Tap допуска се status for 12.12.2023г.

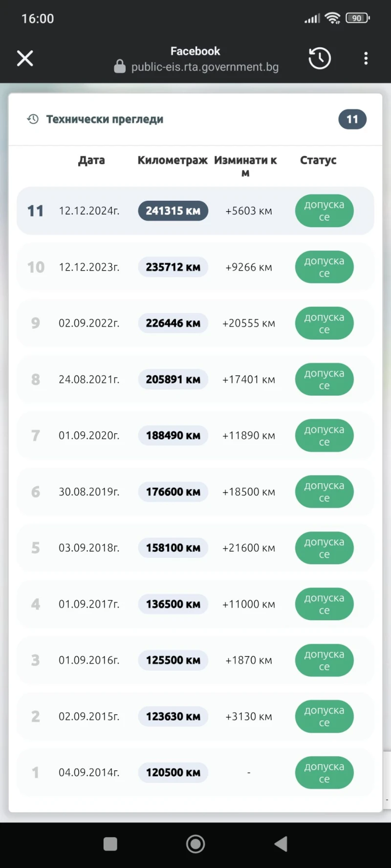[x=324, y=267]
